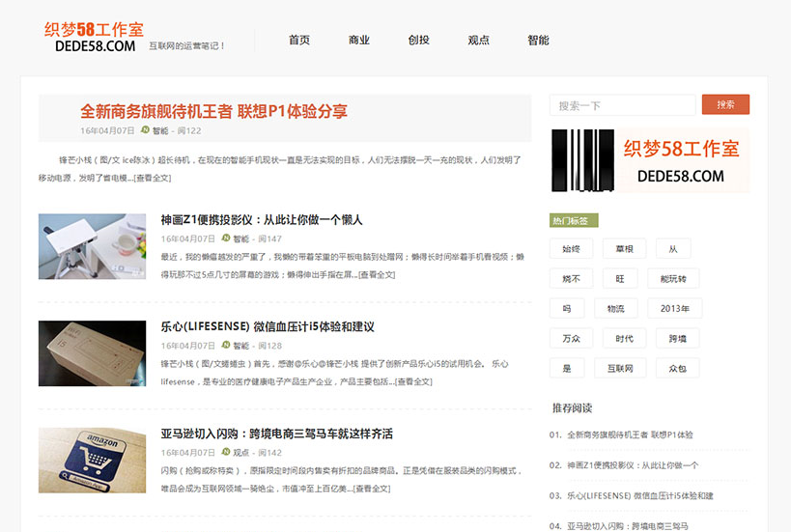Select the 万众 tag
Viewport: 791px width, 532px height.
[571, 338]
